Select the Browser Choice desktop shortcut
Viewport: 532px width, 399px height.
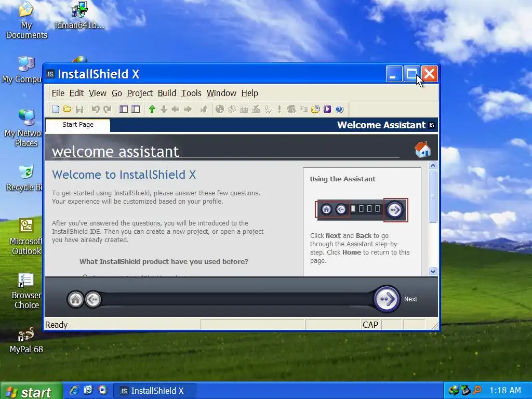pos(26,291)
